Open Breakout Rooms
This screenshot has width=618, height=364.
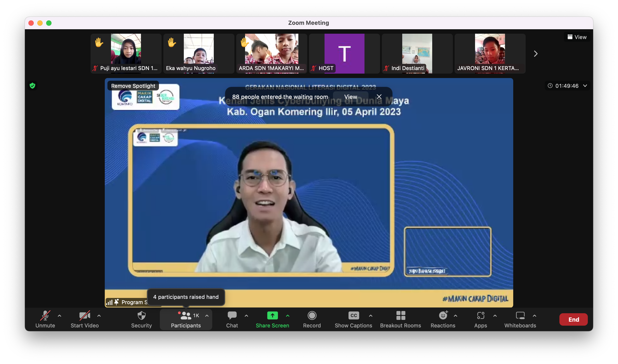click(x=401, y=319)
